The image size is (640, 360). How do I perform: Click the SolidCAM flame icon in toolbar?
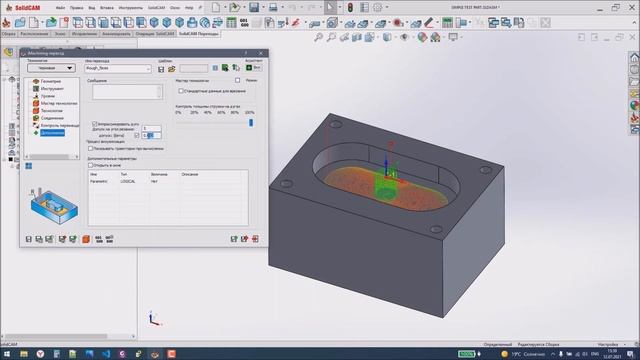tap(7, 23)
